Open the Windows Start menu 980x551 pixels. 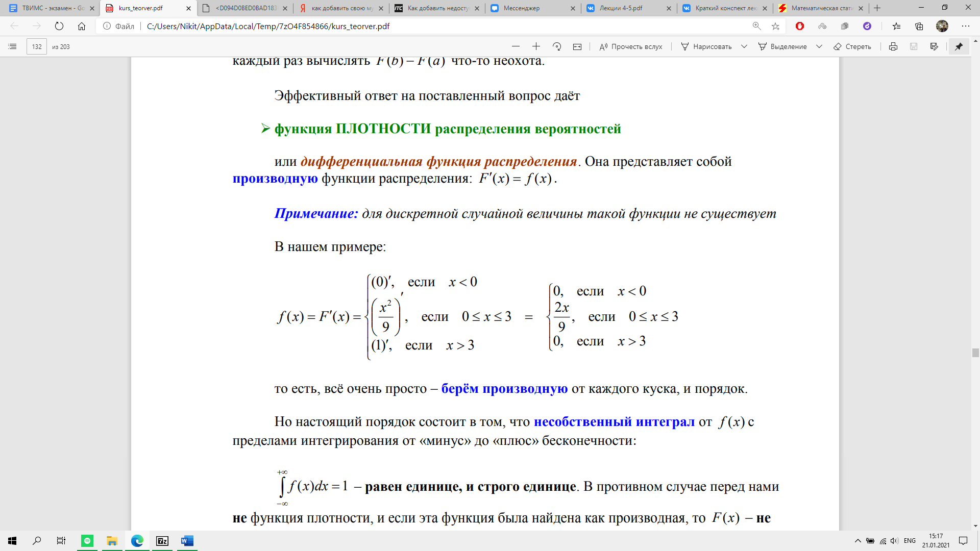(x=12, y=541)
